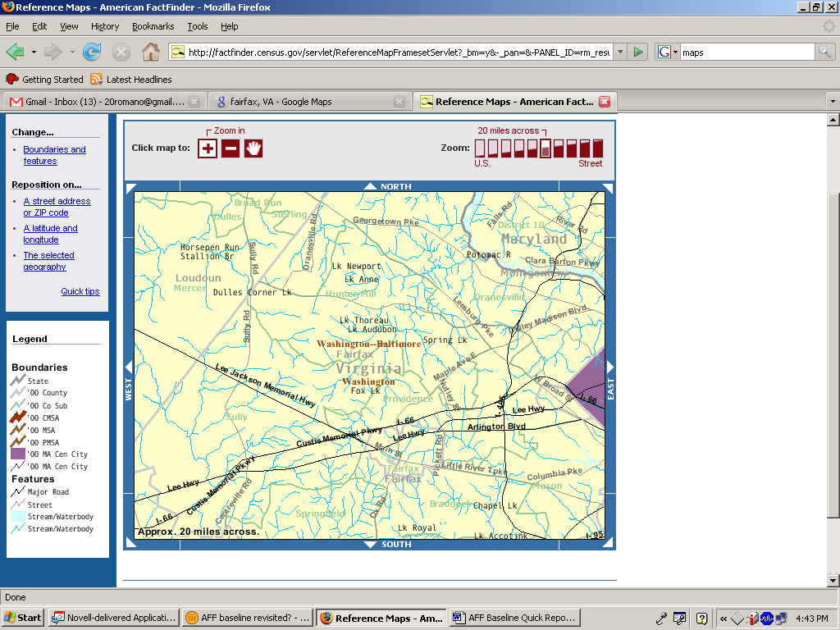
Task: Close the Reference Maps tab with its X
Action: pyautogui.click(x=605, y=102)
